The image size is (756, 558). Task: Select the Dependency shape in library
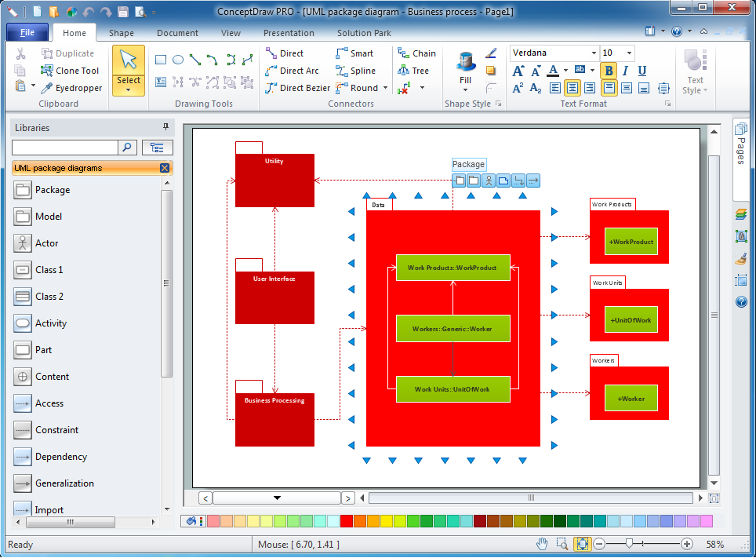[x=51, y=457]
